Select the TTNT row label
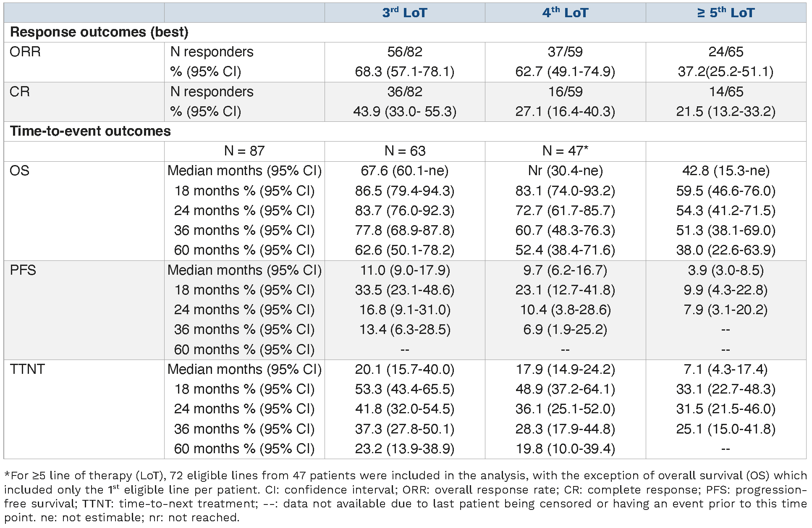This screenshot has height=528, width=812. [27, 369]
